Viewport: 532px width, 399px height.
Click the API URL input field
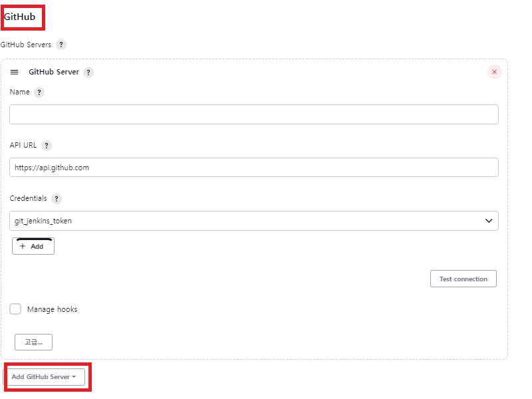(x=254, y=168)
